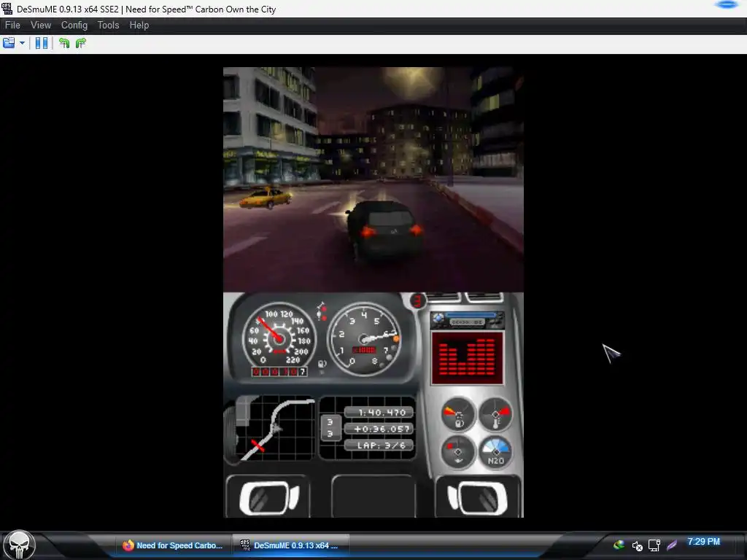
Task: Click the blue orb title bar button
Action: [x=727, y=5]
